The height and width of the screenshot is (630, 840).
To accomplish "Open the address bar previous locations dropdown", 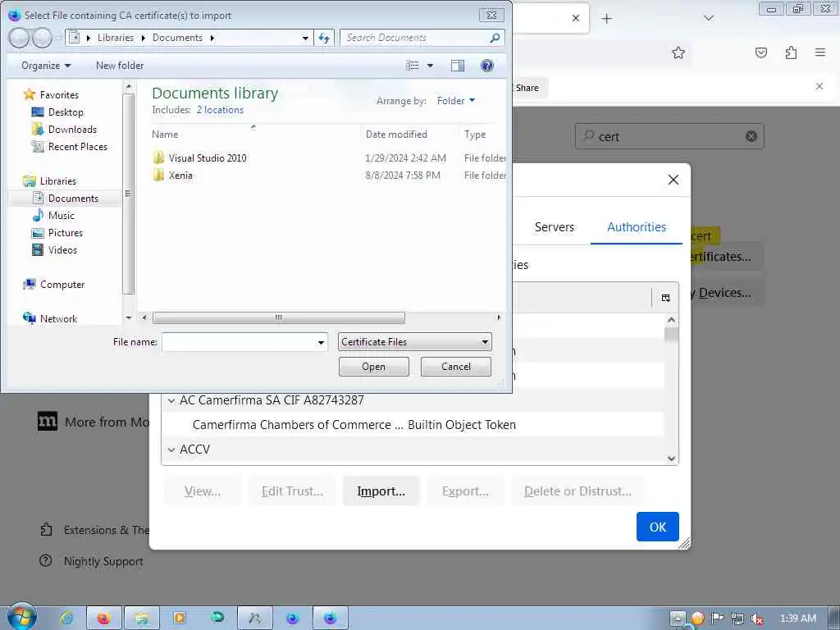I will pyautogui.click(x=305, y=38).
